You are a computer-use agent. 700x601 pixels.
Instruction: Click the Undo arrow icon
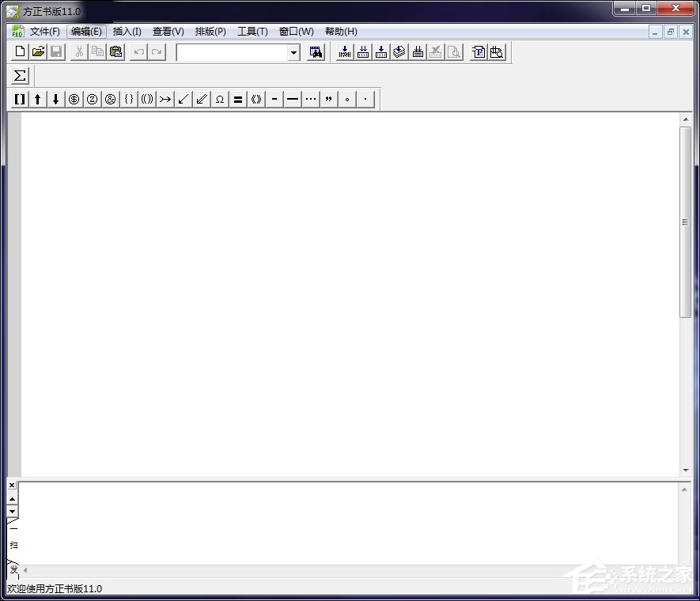point(139,52)
